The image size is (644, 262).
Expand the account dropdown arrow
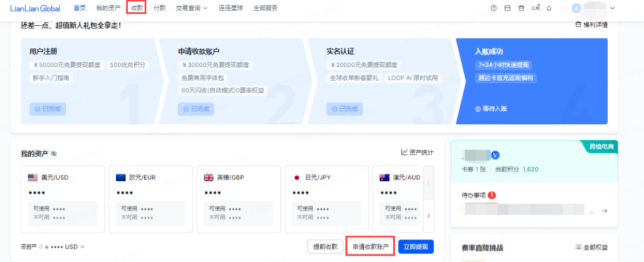tap(612, 8)
